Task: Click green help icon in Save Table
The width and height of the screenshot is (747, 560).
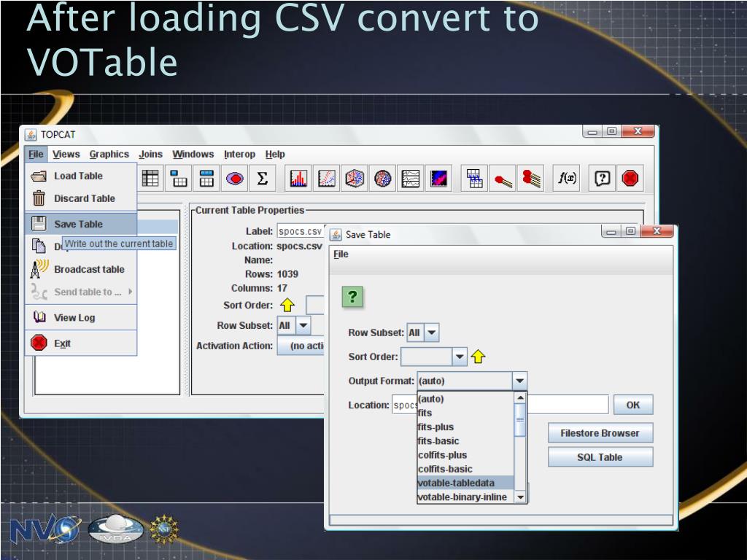Action: tap(352, 297)
